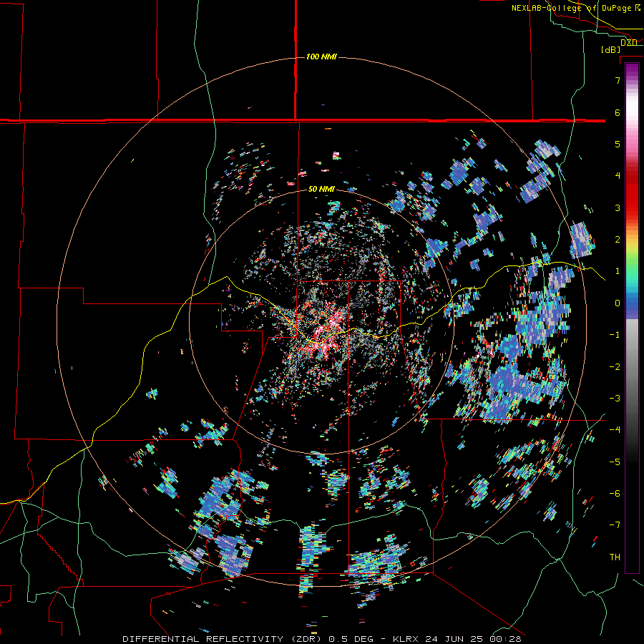Click the -4 value on the dB scale

(x=615, y=430)
